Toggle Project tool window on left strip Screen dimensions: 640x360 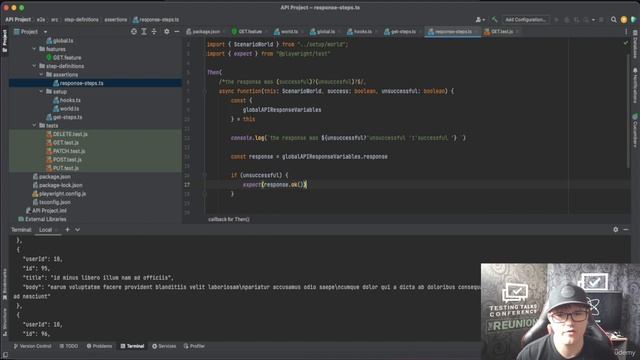click(x=5, y=41)
